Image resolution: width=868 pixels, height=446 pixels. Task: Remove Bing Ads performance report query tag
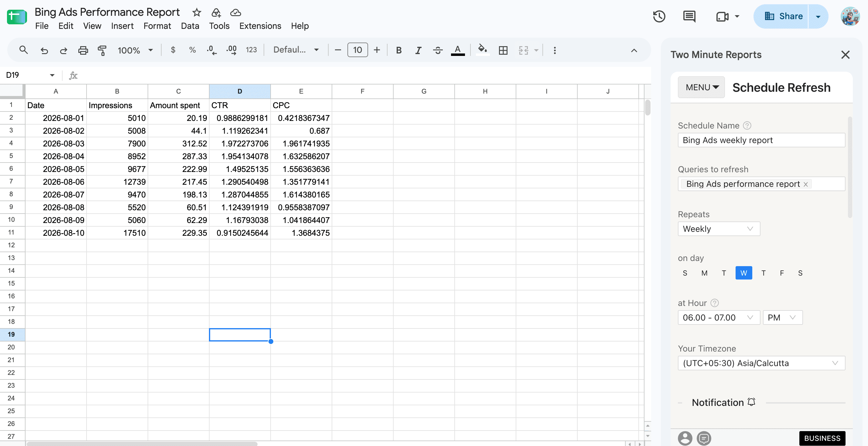click(x=805, y=184)
